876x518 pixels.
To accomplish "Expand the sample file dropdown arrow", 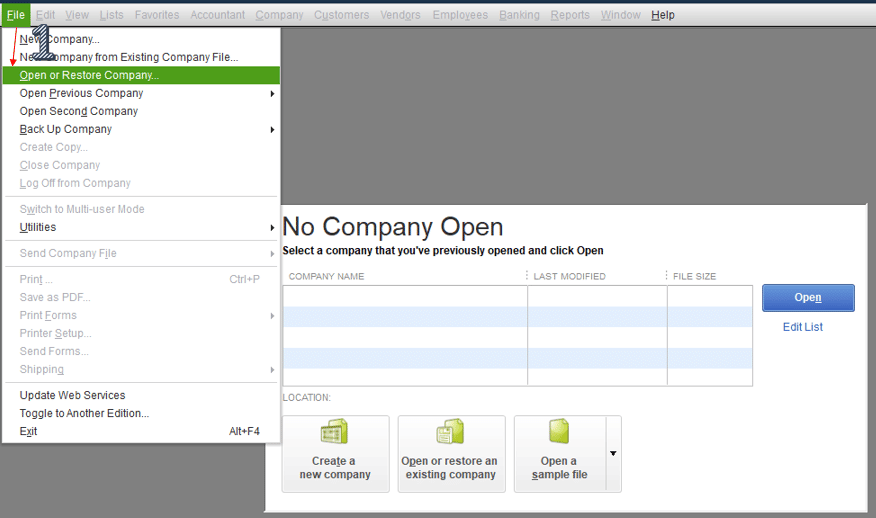I will 613,453.
